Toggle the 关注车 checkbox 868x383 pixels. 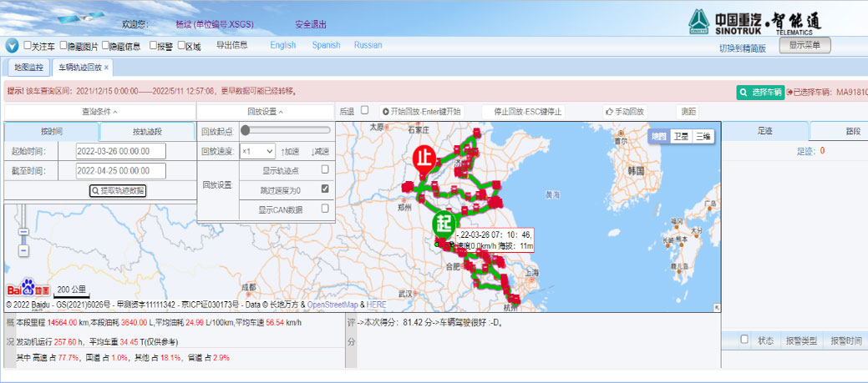click(27, 45)
